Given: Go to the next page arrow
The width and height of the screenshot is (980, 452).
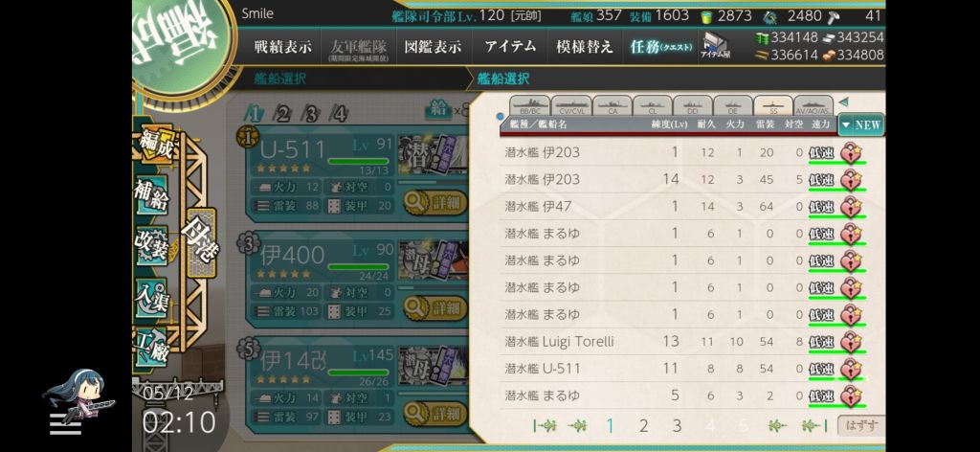Looking at the screenshot, I should [x=777, y=426].
